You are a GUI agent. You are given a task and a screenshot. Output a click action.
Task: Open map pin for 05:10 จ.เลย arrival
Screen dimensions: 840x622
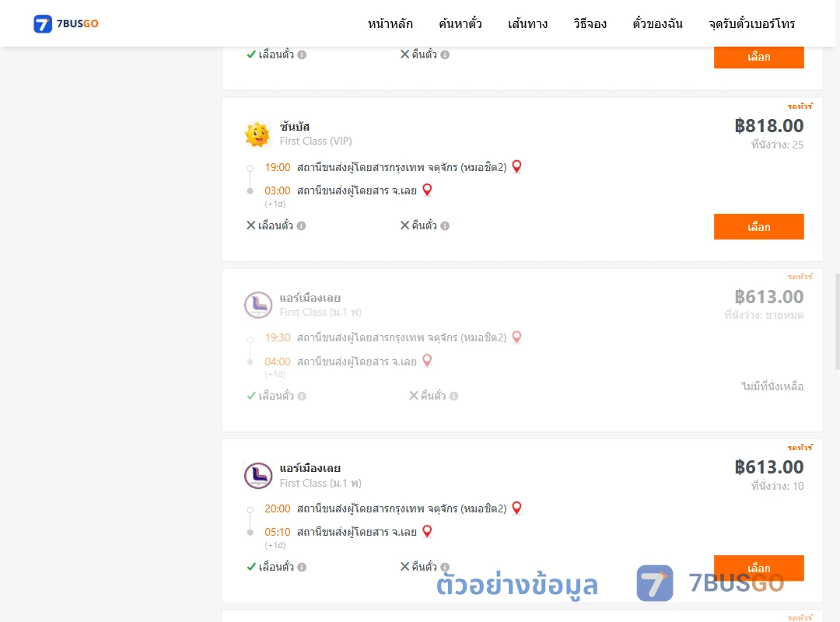pyautogui.click(x=427, y=532)
